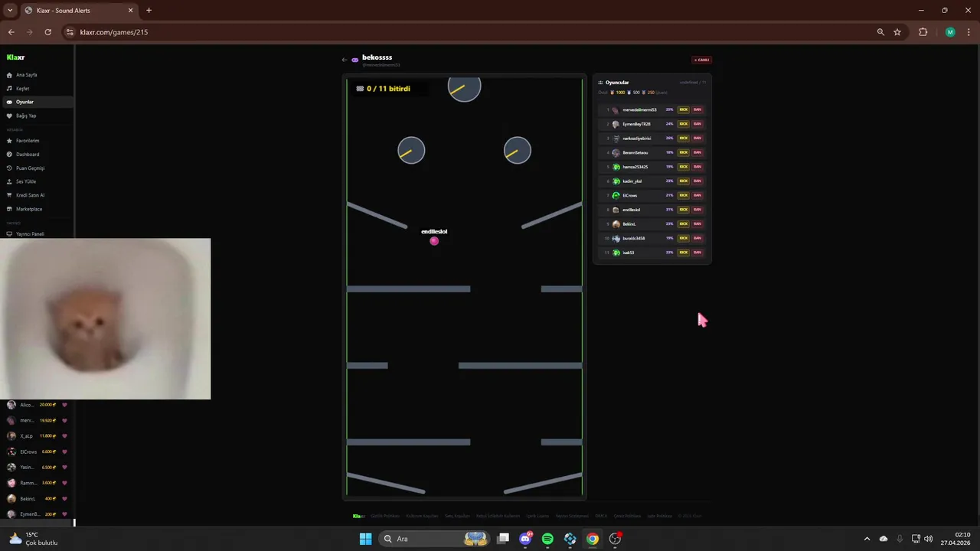Ban player mervedelimerm53
The width and height of the screenshot is (980, 551).
pyautogui.click(x=697, y=109)
